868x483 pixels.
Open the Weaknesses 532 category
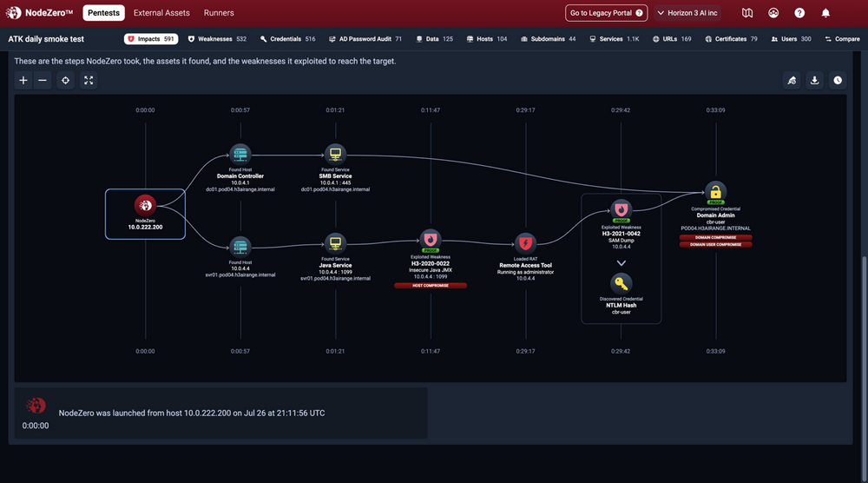point(217,39)
